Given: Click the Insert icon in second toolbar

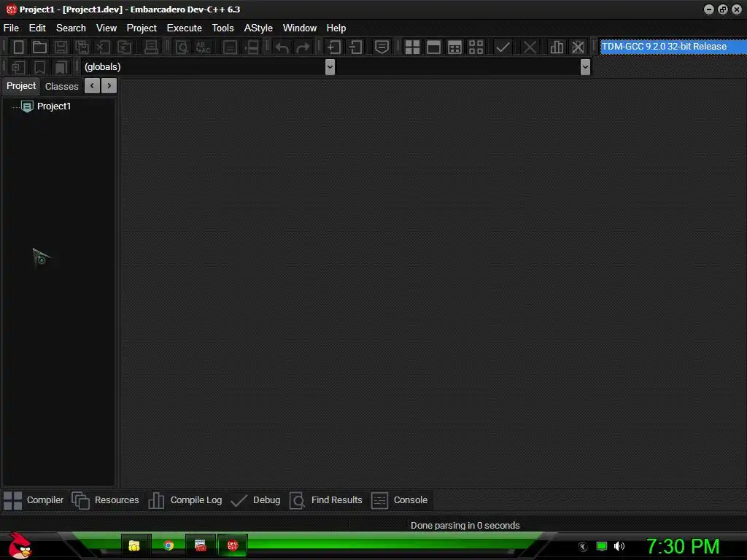Looking at the screenshot, I should point(18,67).
